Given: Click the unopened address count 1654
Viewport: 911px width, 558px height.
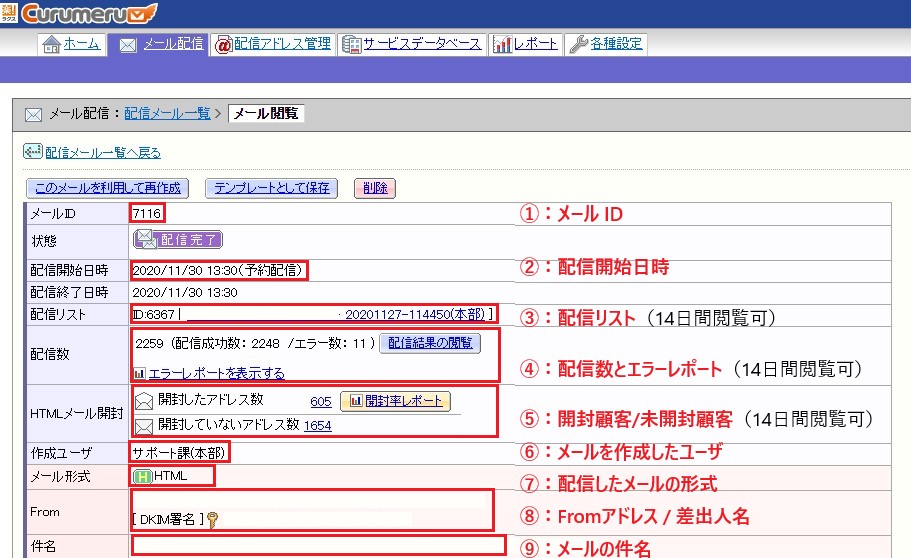Looking at the screenshot, I should point(318,425).
